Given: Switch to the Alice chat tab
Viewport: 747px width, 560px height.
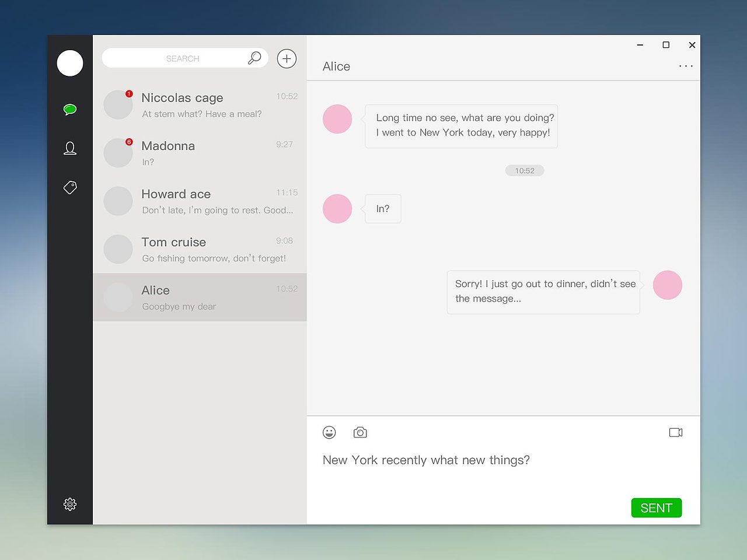Looking at the screenshot, I should coord(200,297).
